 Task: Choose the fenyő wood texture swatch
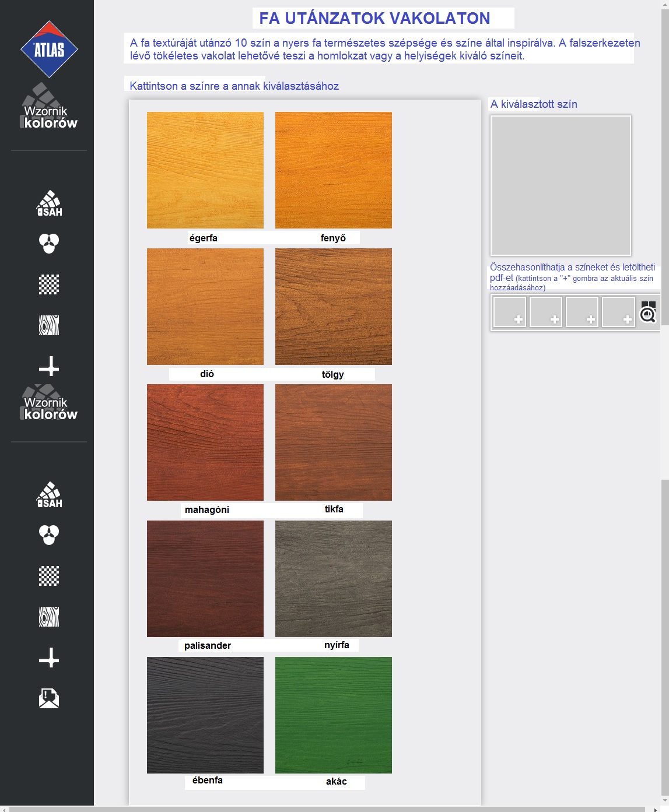(334, 170)
